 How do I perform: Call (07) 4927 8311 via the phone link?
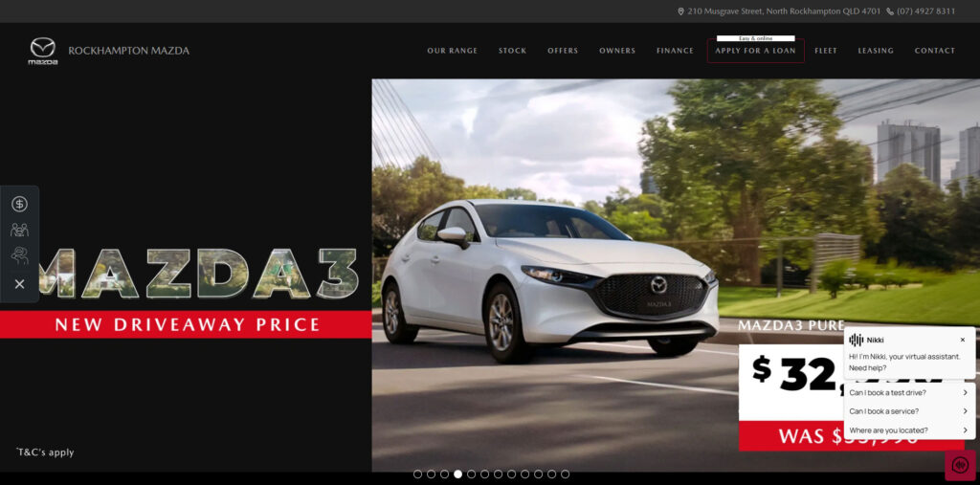(x=925, y=11)
